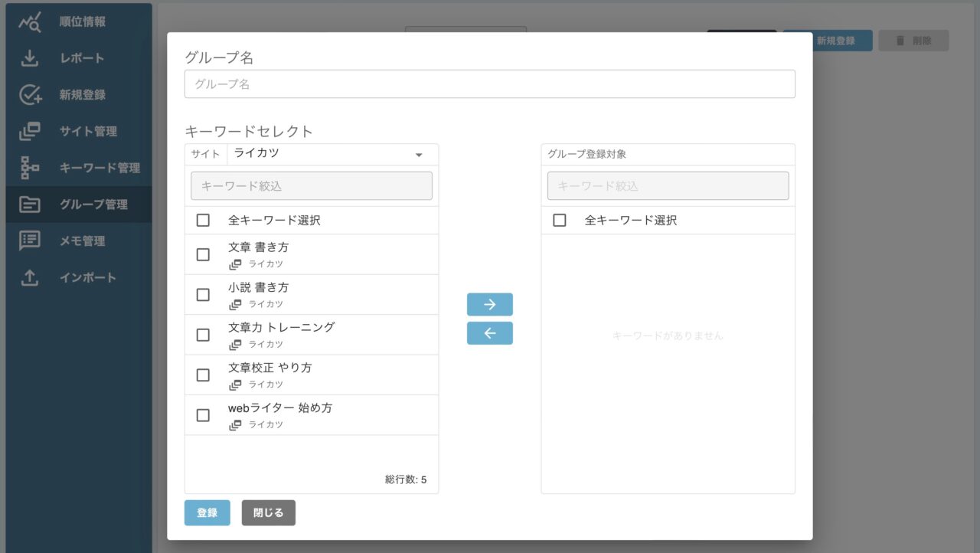Click the キーワード管理 tree icon
The height and width of the screenshot is (553, 980).
(29, 168)
